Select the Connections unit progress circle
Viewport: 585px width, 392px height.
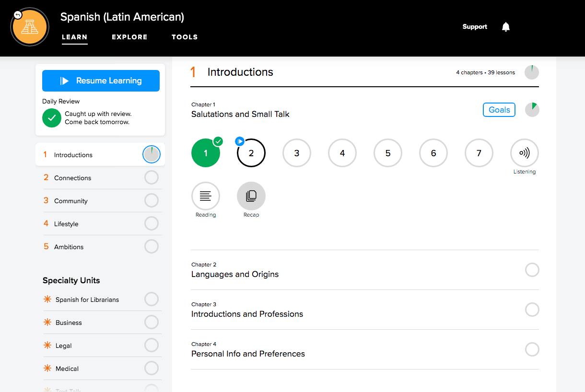click(x=151, y=178)
